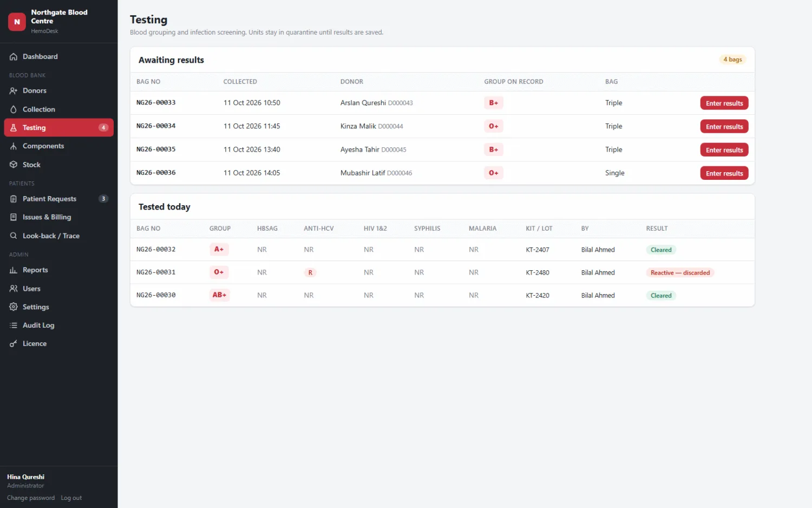Click the '4 bags' count badge
Image resolution: width=812 pixels, height=508 pixels.
[x=732, y=60]
